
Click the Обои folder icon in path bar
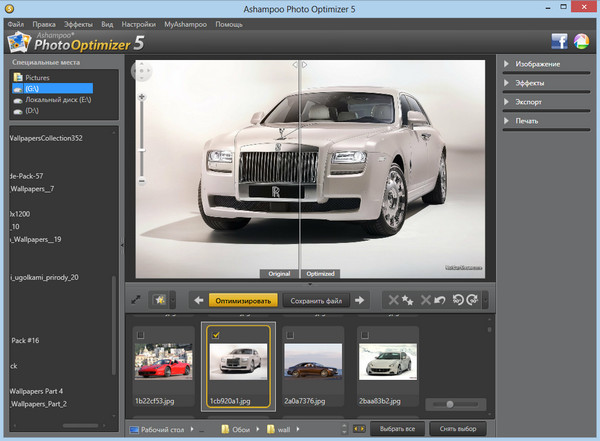225,429
